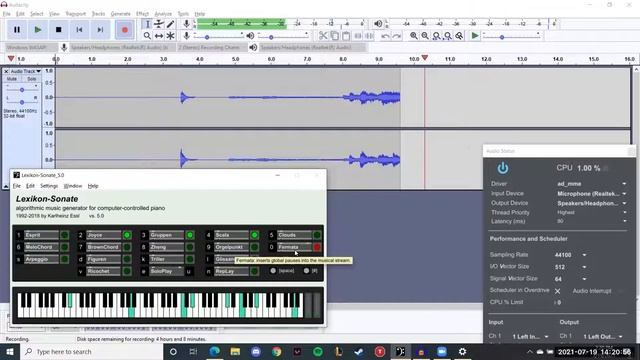Click the Fit Selection zoom icon
The height and width of the screenshot is (360, 640).
[436, 36]
